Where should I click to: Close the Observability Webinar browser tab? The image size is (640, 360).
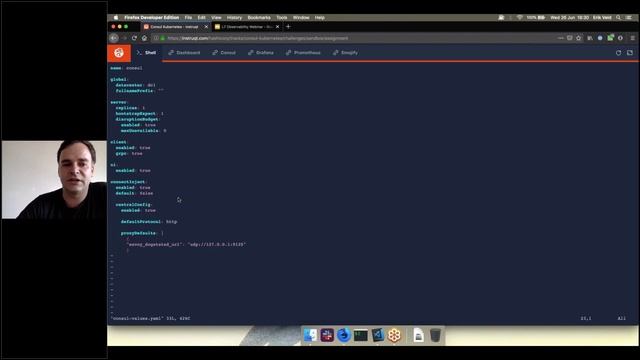click(278, 27)
